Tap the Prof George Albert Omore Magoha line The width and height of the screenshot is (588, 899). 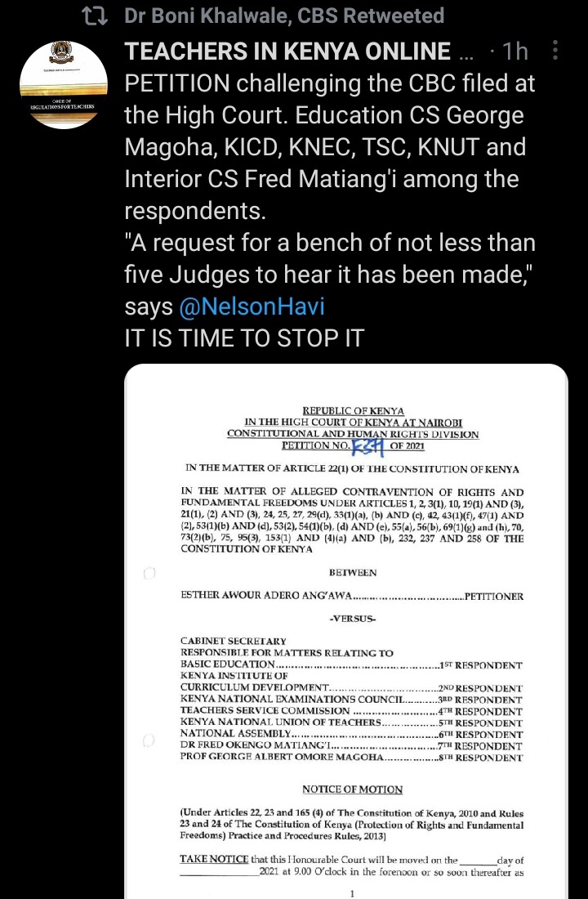tap(351, 757)
